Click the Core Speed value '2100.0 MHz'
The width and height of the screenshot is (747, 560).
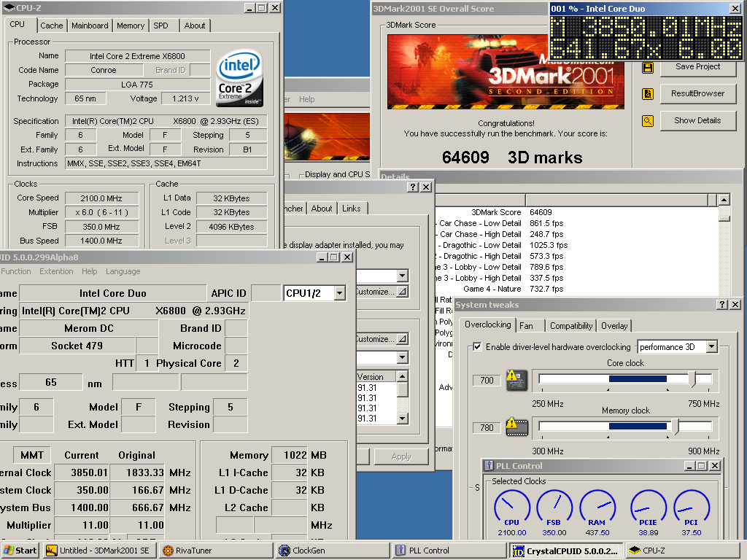tap(101, 198)
